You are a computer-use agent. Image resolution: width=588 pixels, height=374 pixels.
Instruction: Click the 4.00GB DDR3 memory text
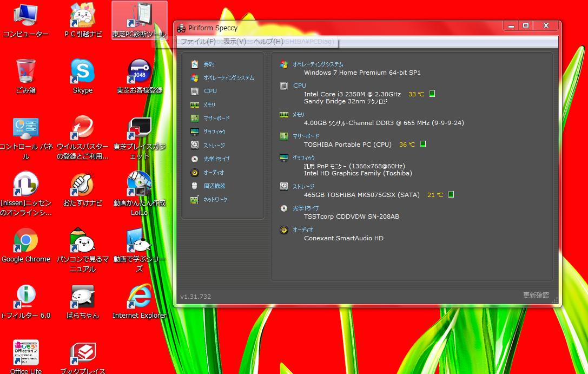tap(384, 123)
